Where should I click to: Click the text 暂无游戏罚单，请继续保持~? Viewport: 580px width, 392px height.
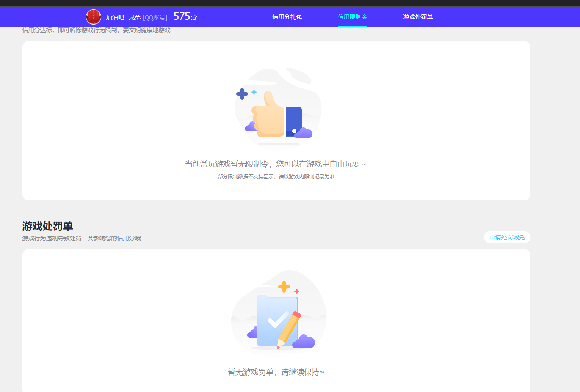(276, 372)
